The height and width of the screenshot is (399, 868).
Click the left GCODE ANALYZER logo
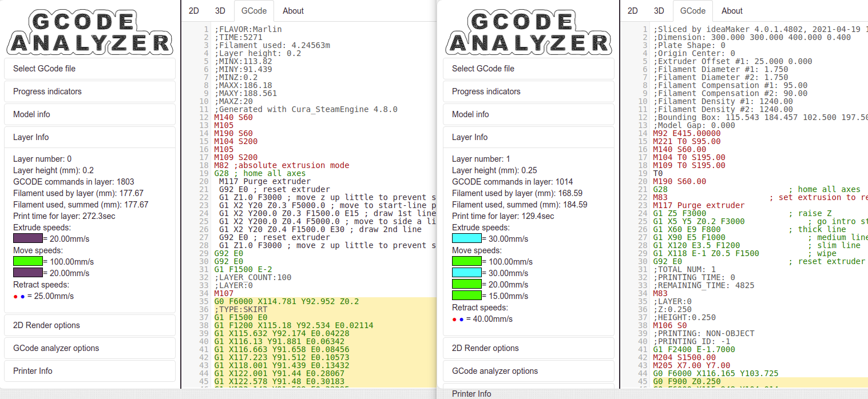90,33
